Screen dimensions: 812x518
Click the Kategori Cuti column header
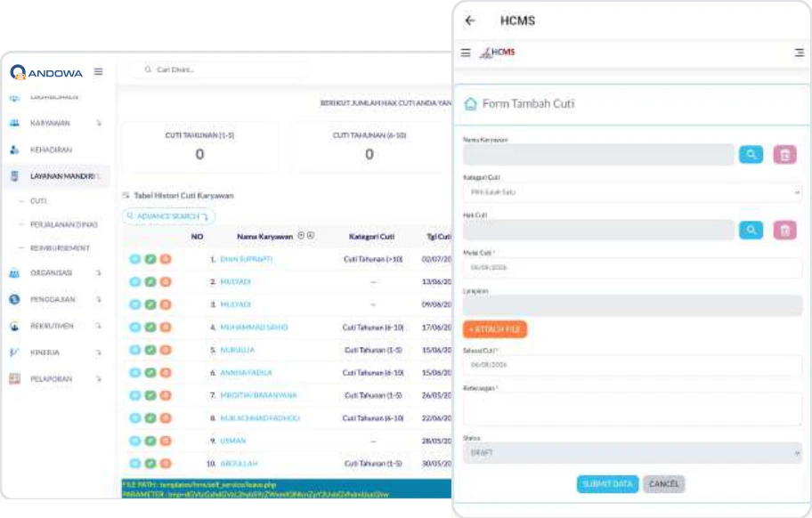(371, 237)
